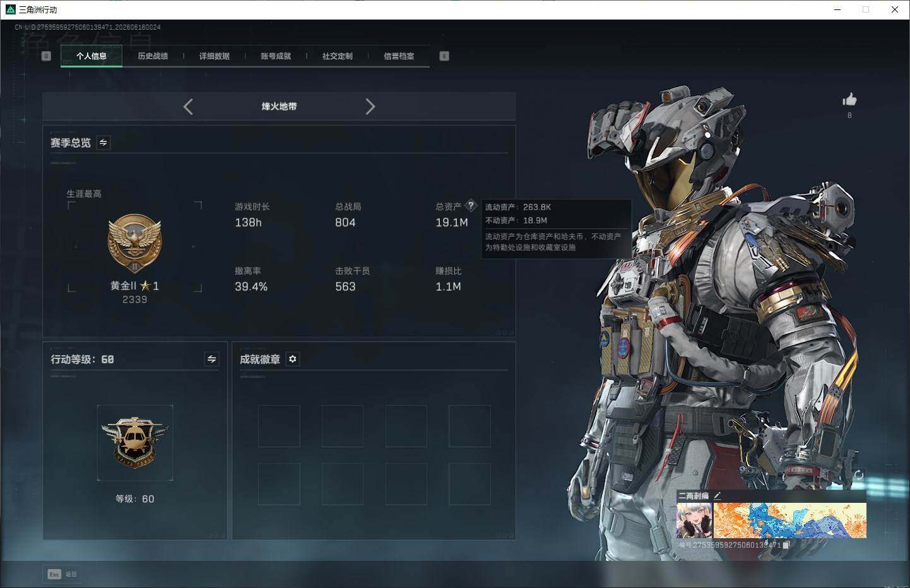This screenshot has width=910, height=588.
Task: Go to next game mode with right arrow
Action: click(x=370, y=107)
